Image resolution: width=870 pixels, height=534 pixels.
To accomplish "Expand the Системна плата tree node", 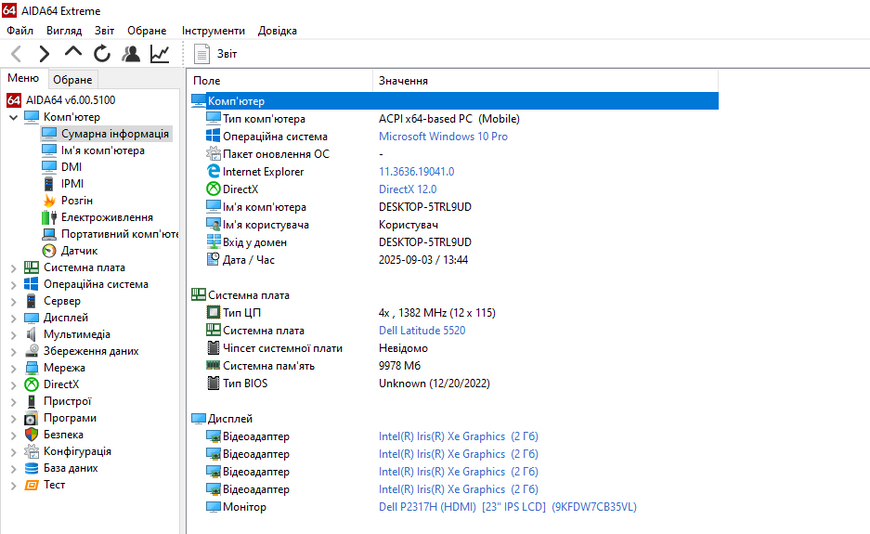I will (13, 268).
